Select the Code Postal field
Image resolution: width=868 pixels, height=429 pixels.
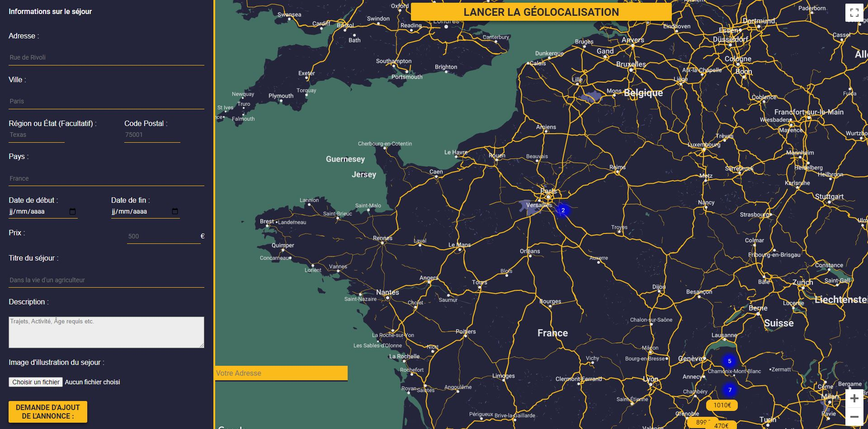(152, 135)
